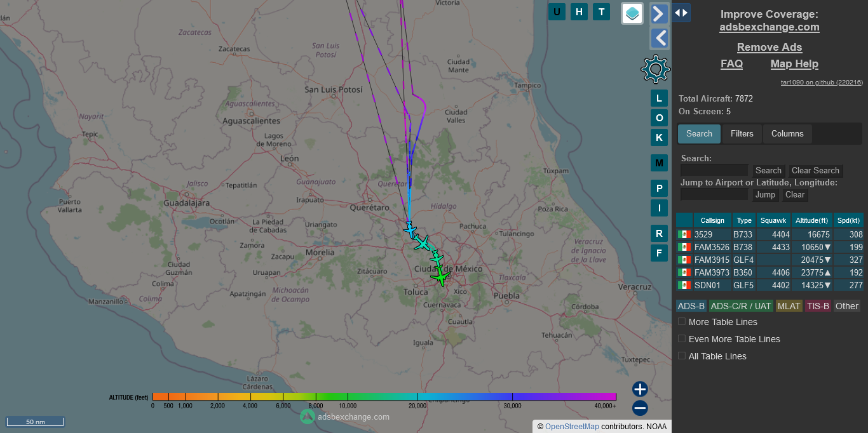Click the Remove Ads link

click(769, 48)
